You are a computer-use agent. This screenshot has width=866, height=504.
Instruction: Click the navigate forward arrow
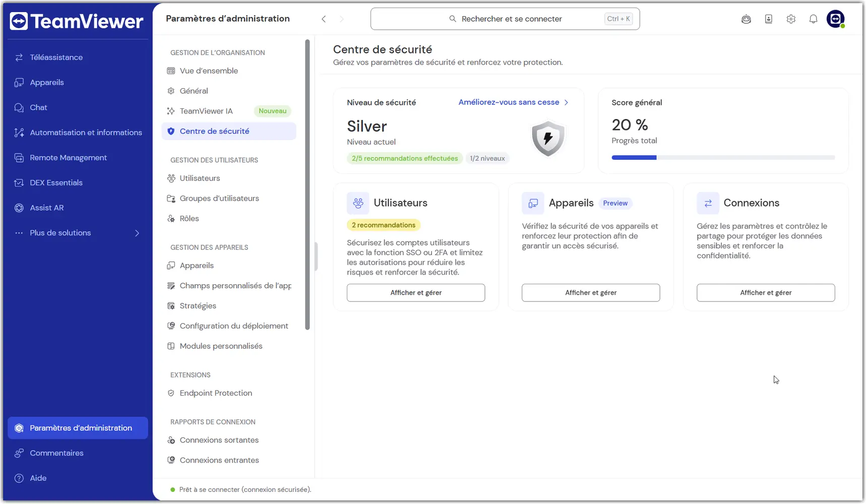(x=342, y=19)
